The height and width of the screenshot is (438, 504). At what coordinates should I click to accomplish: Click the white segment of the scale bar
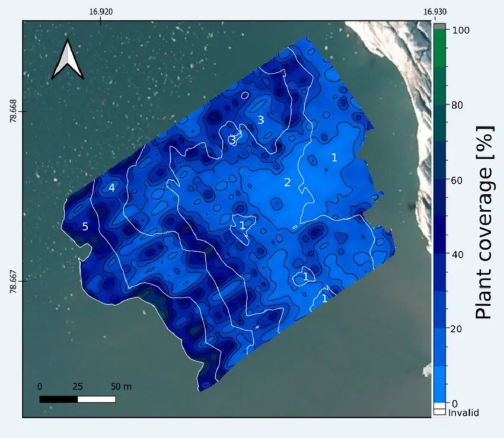[x=97, y=399]
